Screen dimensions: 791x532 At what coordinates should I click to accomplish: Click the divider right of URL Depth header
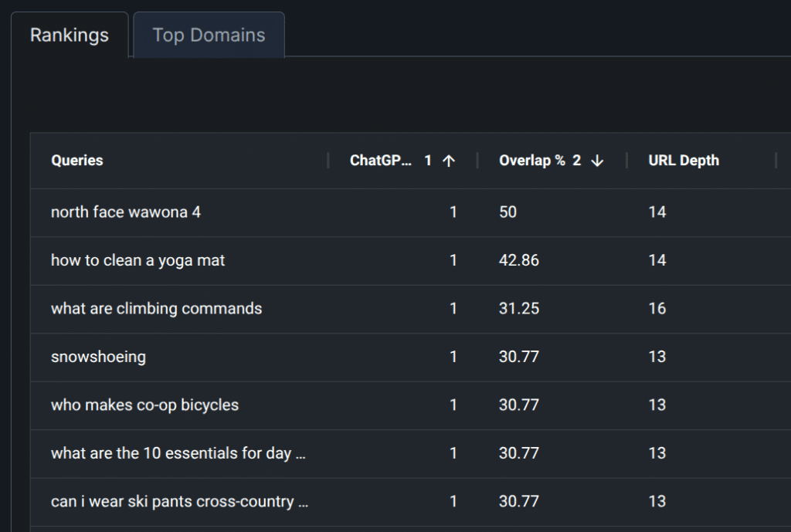point(776,161)
